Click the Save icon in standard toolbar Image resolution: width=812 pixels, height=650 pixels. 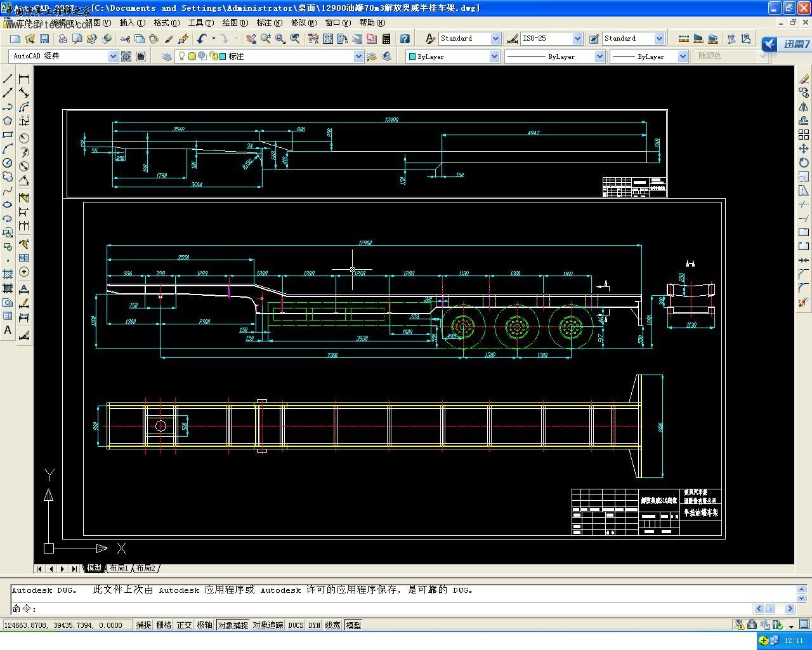(x=44, y=39)
